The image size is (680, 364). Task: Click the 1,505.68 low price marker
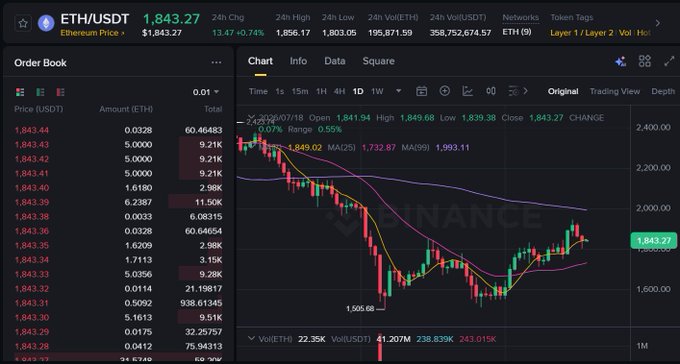pos(360,308)
